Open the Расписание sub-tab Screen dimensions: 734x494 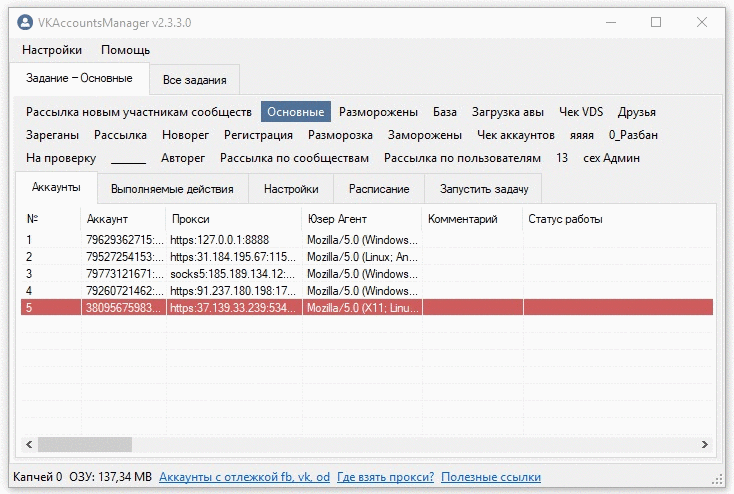coord(379,189)
